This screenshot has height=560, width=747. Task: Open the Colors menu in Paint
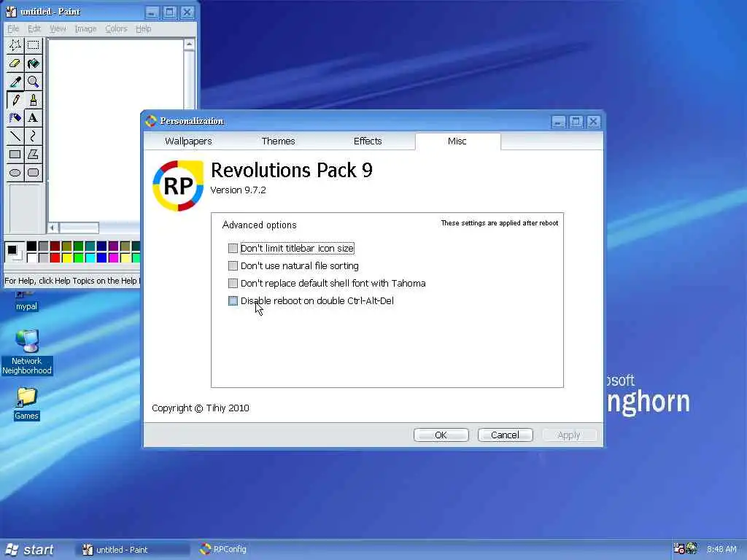(116, 28)
